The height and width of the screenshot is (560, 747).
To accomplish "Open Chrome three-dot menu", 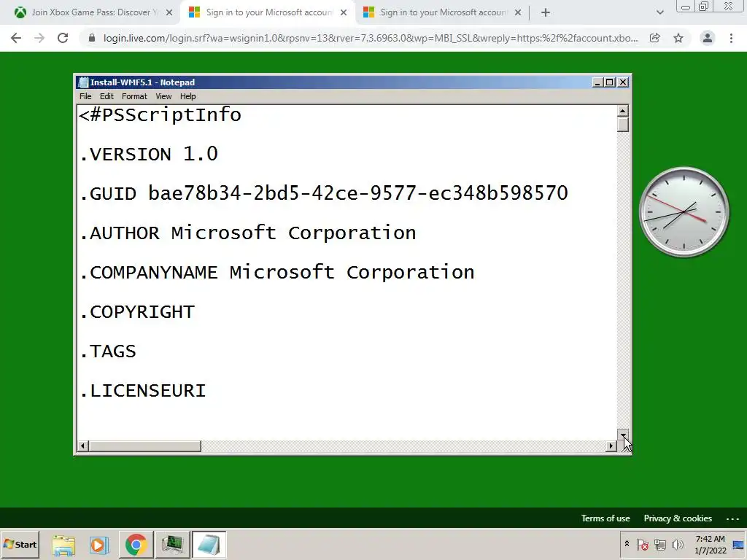I will tap(731, 38).
